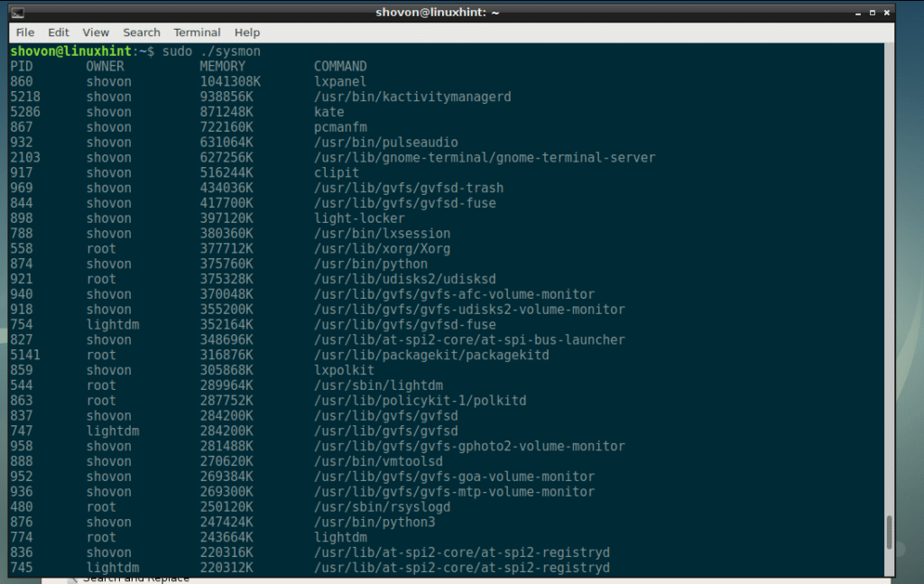Minimize the terminal window
This screenshot has height=584, width=924.
(x=858, y=13)
